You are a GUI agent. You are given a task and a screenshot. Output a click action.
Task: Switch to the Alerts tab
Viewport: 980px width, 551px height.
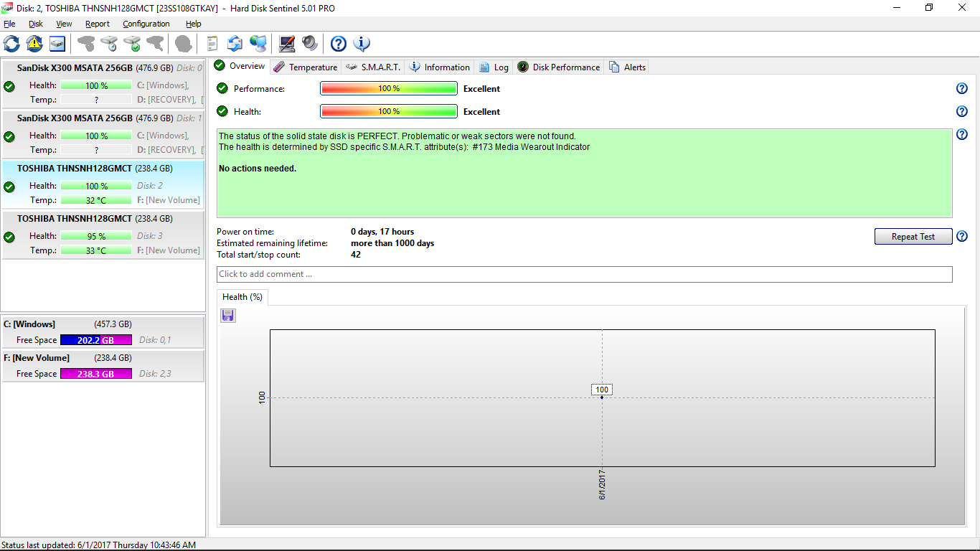(x=627, y=67)
